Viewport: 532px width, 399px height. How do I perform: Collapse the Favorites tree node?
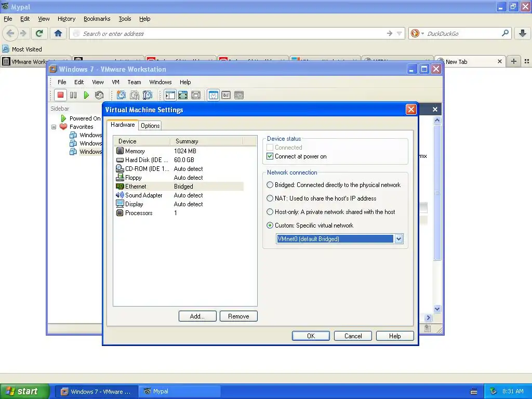pyautogui.click(x=54, y=127)
